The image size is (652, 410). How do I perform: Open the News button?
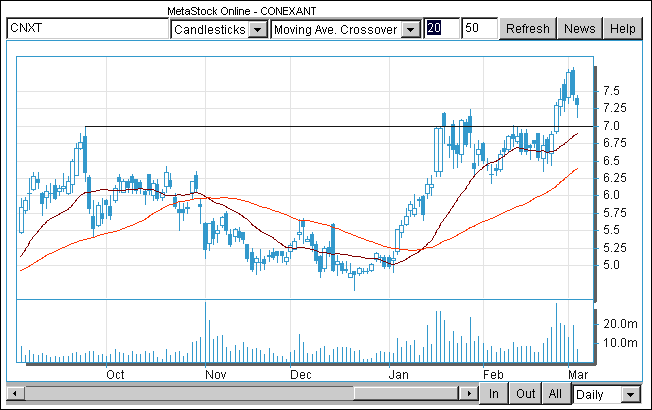pos(580,29)
